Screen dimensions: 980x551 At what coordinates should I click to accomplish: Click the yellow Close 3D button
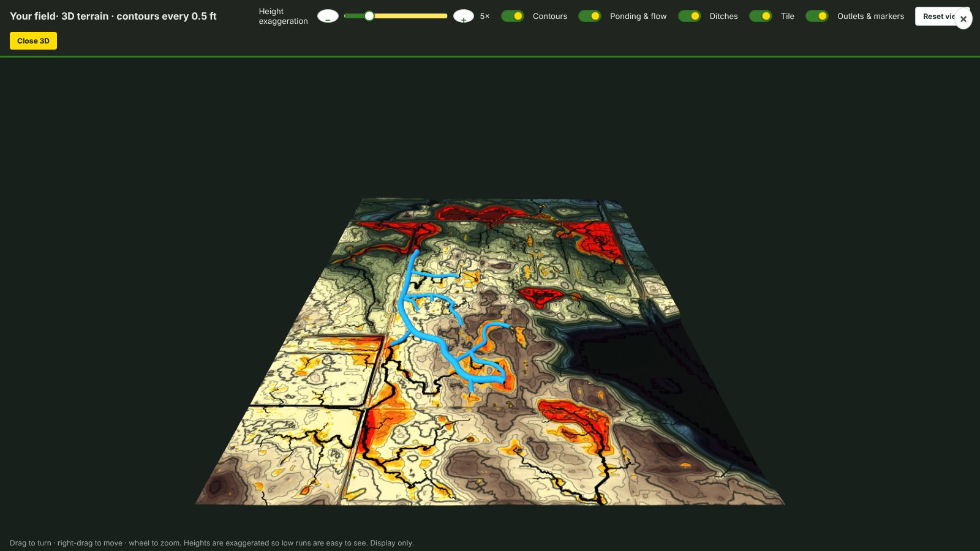click(x=33, y=41)
